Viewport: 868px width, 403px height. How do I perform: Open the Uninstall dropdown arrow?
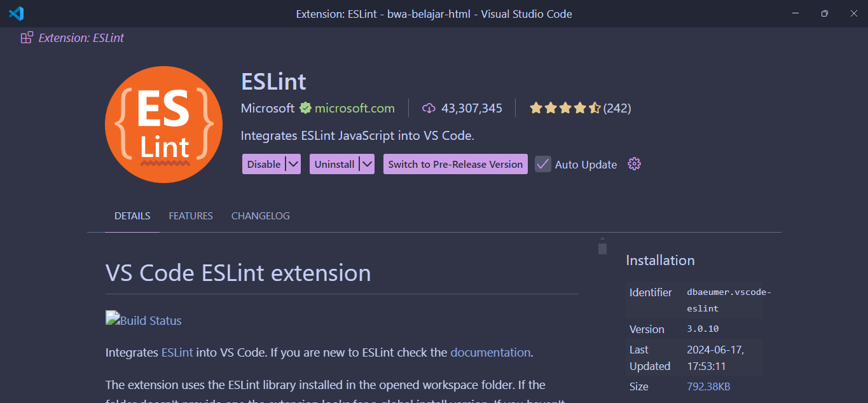coord(366,164)
